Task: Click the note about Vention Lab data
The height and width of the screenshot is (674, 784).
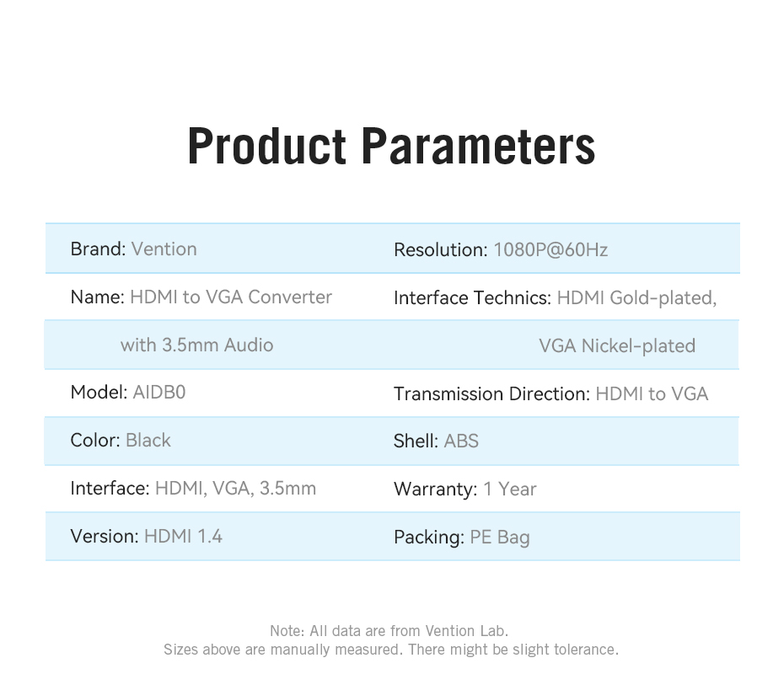Action: 389,630
